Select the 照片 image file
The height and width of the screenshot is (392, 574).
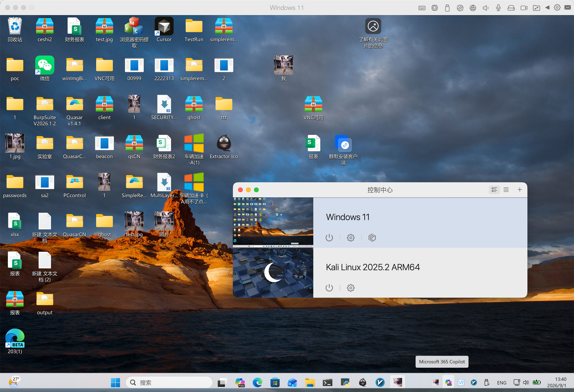pos(164,224)
